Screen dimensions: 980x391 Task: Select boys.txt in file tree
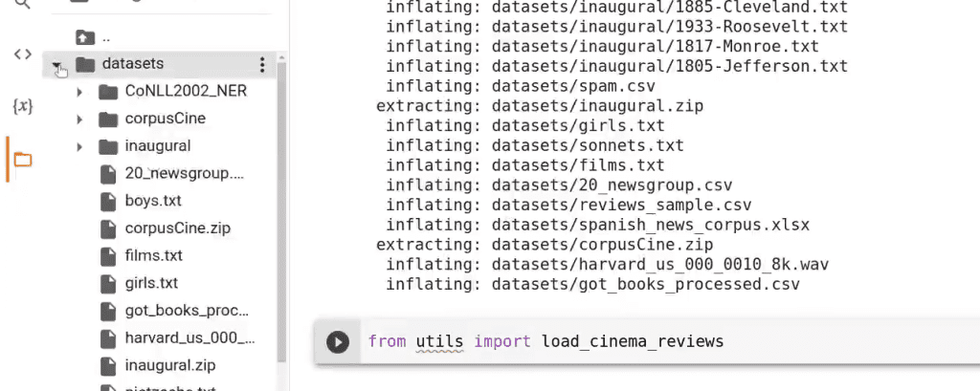pyautogui.click(x=141, y=202)
